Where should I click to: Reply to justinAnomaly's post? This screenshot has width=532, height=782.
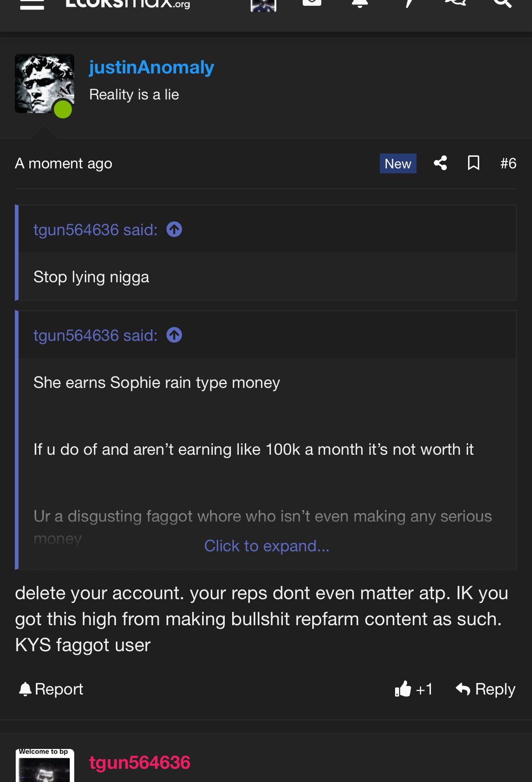pos(485,689)
